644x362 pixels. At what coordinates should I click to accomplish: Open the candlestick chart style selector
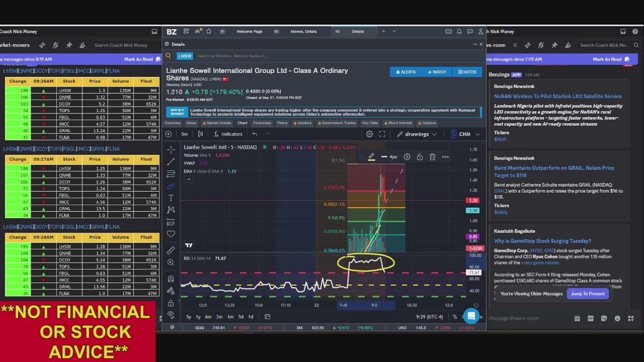click(x=200, y=134)
